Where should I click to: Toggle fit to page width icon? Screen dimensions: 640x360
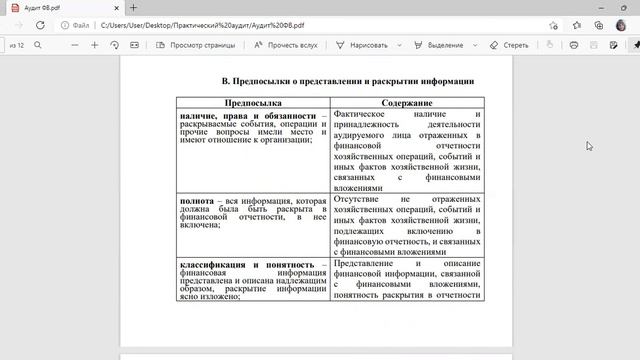134,45
